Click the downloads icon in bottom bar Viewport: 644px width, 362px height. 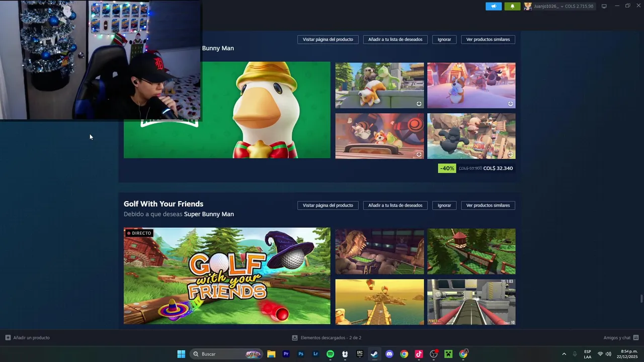[295, 338]
